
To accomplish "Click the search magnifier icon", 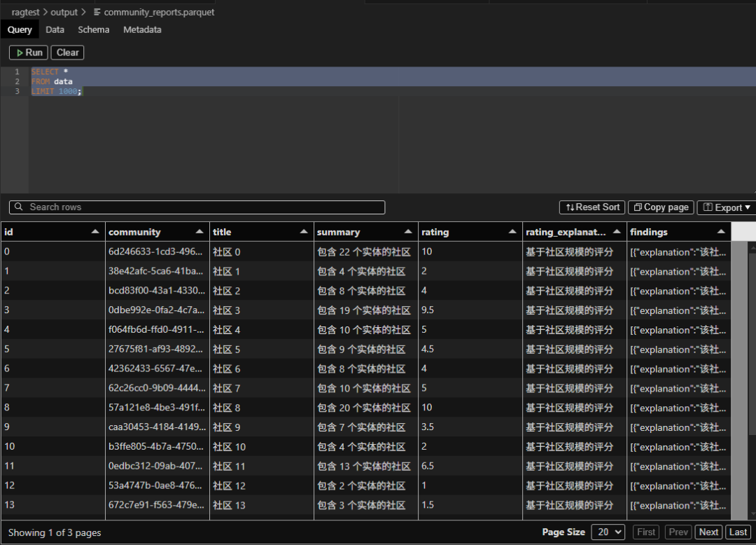I will (x=19, y=207).
